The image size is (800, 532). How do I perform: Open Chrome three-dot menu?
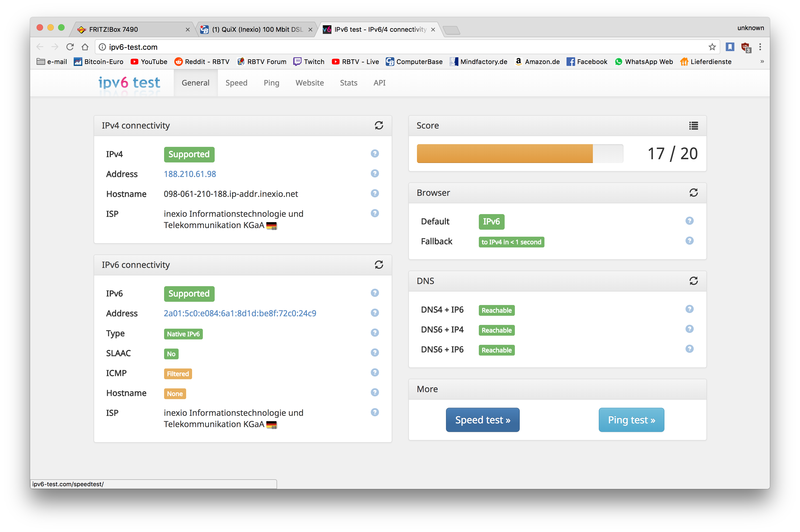coord(760,47)
